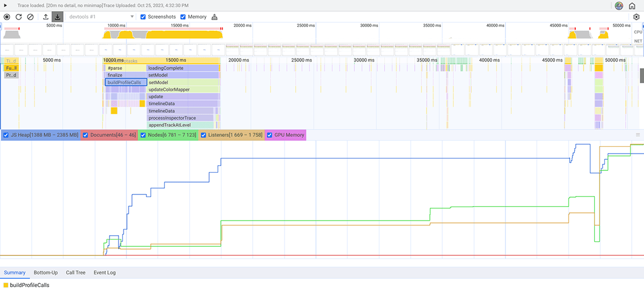
Task: Click the reload and record icon
Action: [x=18, y=17]
